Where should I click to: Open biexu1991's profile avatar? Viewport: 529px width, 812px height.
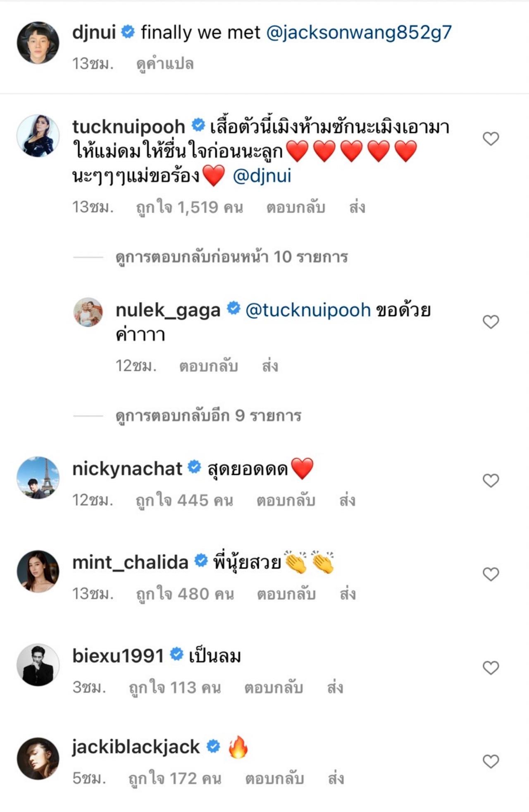pyautogui.click(x=38, y=665)
